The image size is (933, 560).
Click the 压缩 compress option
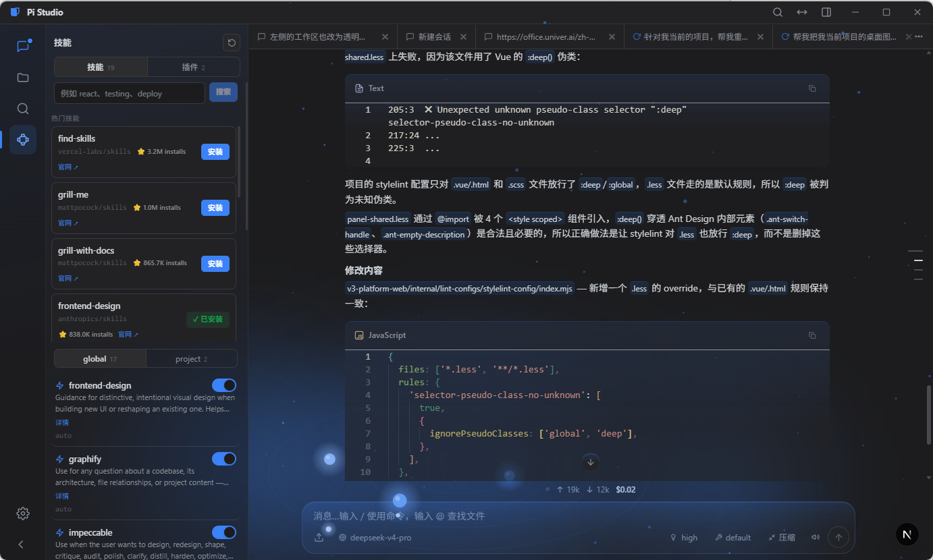[x=781, y=538]
